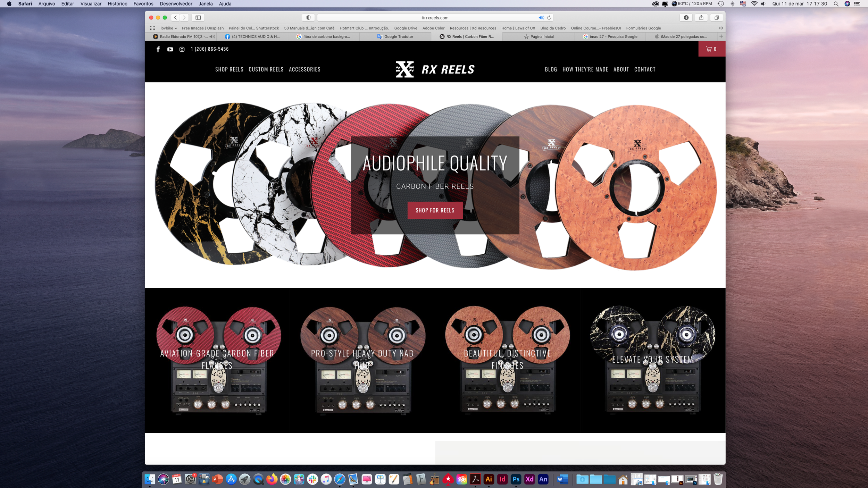
Task: Open Adobe Acrobat from the Dock
Action: (x=475, y=479)
